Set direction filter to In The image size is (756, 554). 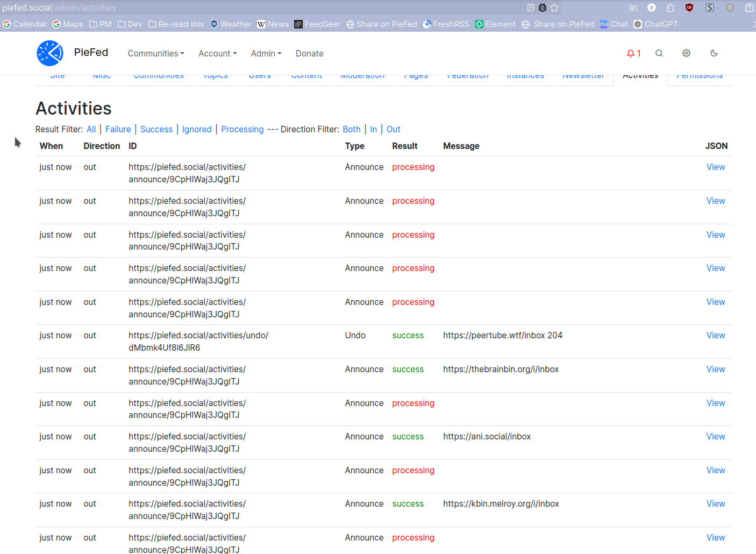tap(374, 129)
